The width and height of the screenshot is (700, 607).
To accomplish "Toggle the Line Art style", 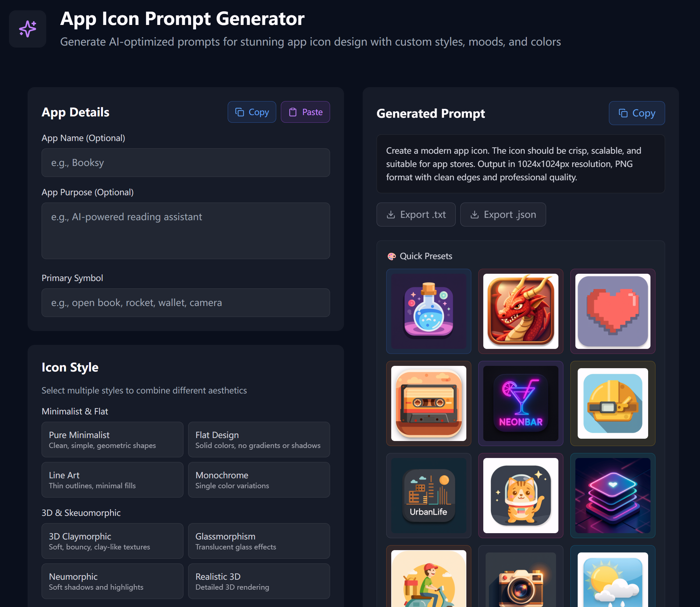I will point(112,480).
